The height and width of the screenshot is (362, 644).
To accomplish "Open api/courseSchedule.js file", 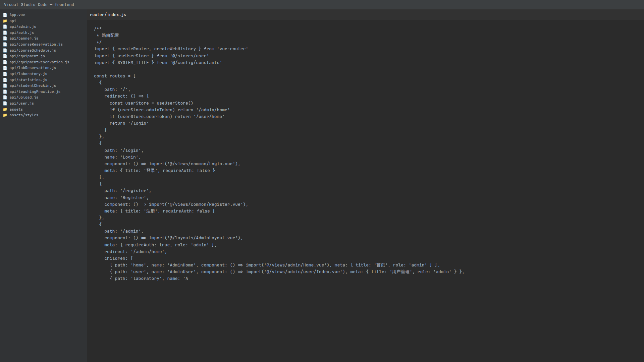I will point(33,51).
